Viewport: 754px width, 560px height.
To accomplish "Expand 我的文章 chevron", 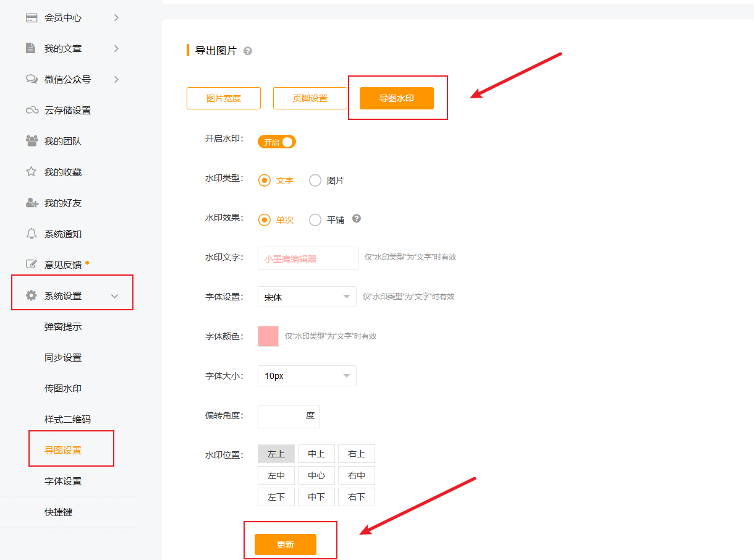I will 116,48.
